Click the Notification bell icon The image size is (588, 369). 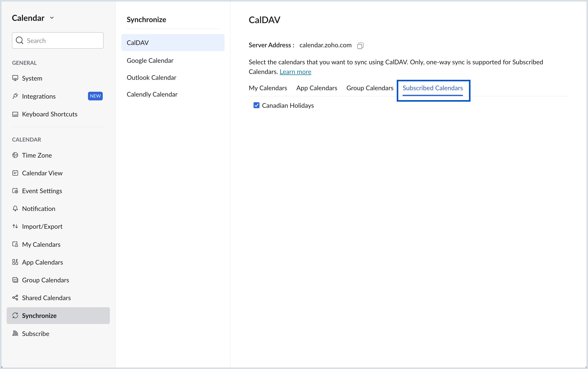coord(15,208)
